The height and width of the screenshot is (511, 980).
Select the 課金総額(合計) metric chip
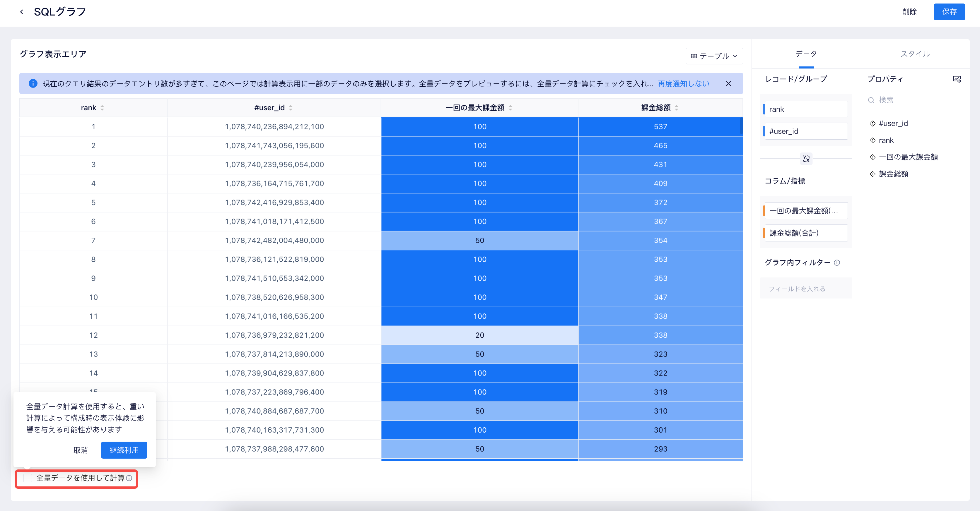click(805, 233)
